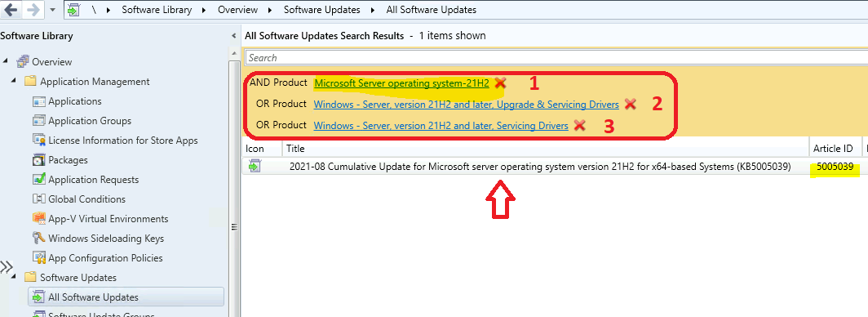Viewport: 868px width, 317px height.
Task: Click Article ID value 5005039
Action: tap(835, 166)
